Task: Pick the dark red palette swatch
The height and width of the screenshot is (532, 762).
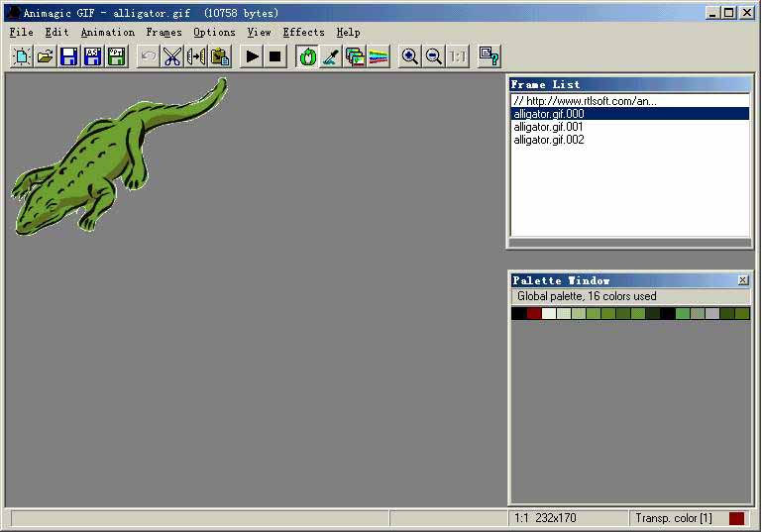Action: coord(533,313)
